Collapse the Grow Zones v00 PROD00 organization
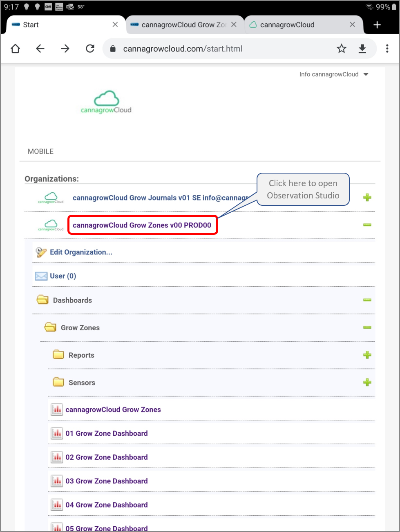 click(367, 225)
